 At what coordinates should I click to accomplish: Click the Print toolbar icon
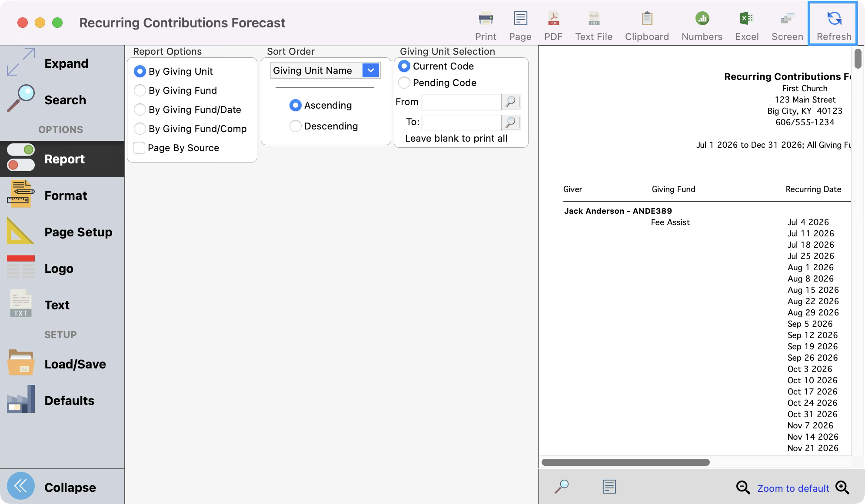486,19
